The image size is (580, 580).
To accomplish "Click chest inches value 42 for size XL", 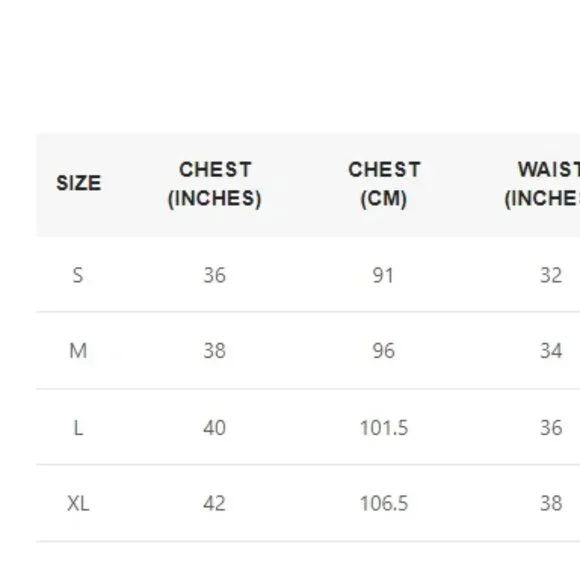I will [x=215, y=503].
